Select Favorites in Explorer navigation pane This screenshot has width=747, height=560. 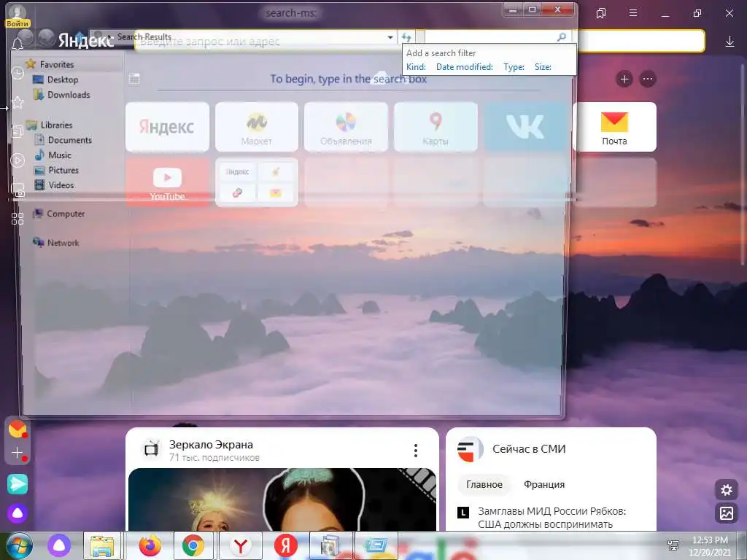click(57, 64)
